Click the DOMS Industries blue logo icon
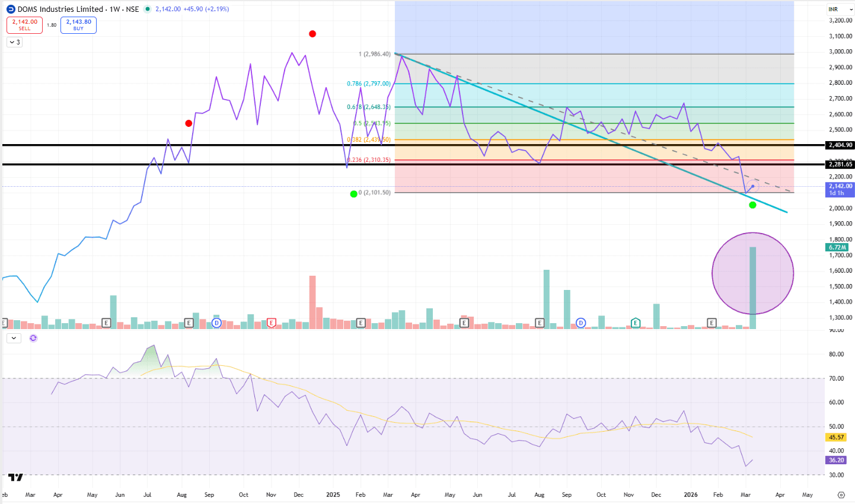Image resolution: width=855 pixels, height=504 pixels. 11,9
